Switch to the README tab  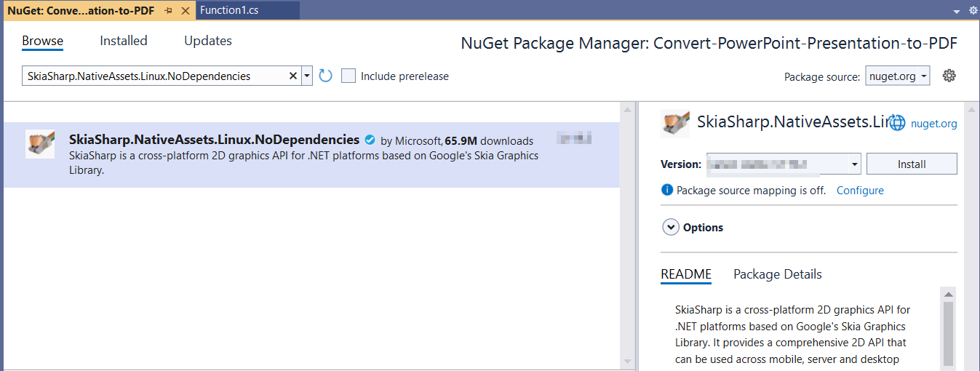tap(686, 274)
